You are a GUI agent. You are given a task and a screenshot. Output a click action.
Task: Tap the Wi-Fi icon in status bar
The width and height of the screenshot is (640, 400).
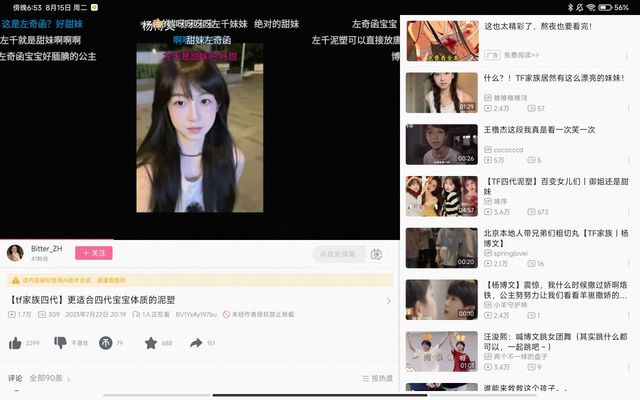click(x=591, y=7)
